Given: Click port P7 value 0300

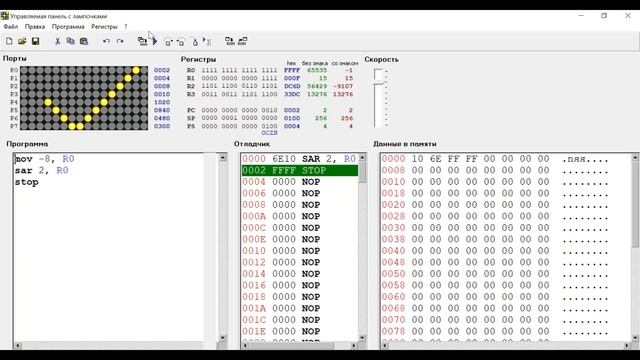Looking at the screenshot, I should click(162, 126).
